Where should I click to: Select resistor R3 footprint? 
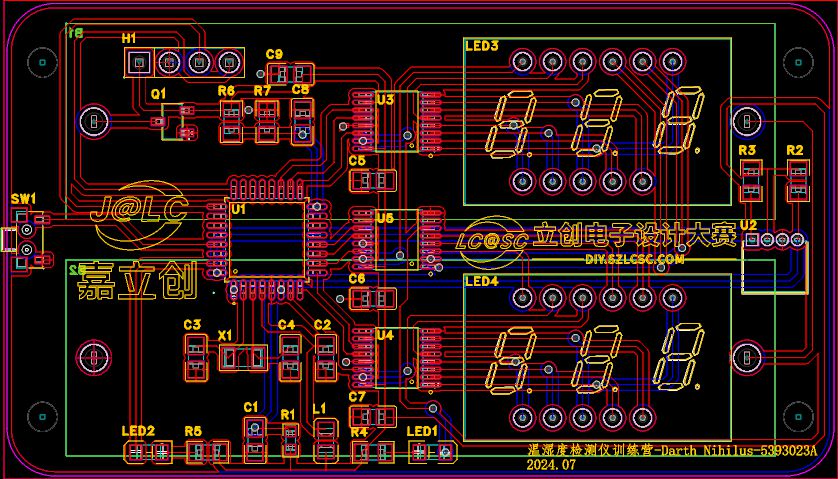(750, 181)
